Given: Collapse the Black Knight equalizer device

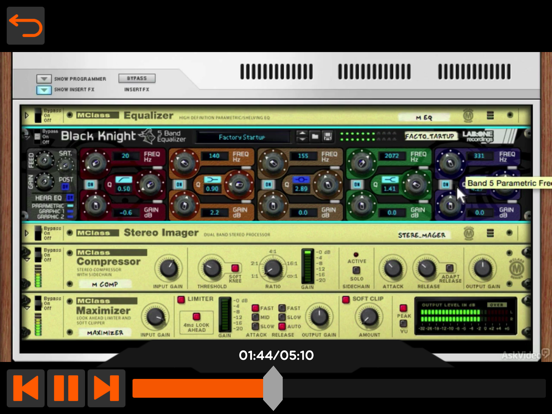Looking at the screenshot, I should click(26, 134).
